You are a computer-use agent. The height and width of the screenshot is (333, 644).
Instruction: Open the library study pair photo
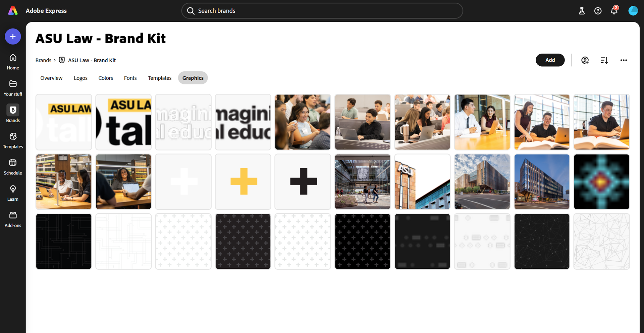[64, 182]
